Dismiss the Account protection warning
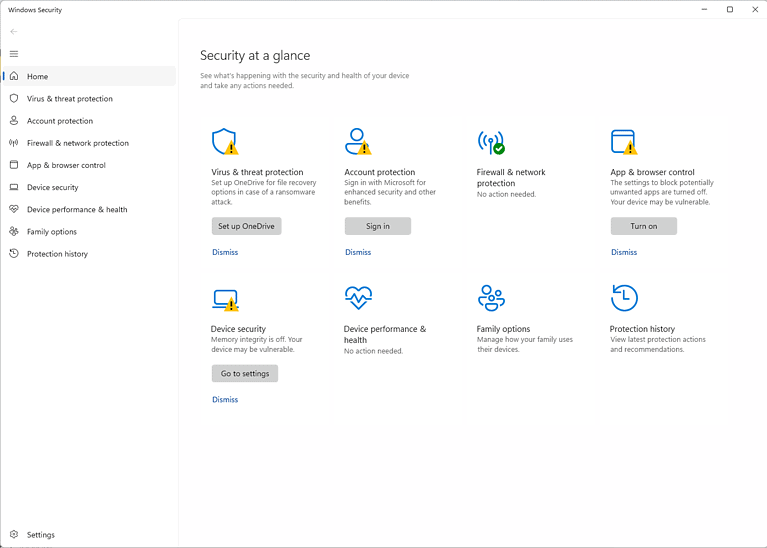This screenshot has height=548, width=767. (x=358, y=252)
